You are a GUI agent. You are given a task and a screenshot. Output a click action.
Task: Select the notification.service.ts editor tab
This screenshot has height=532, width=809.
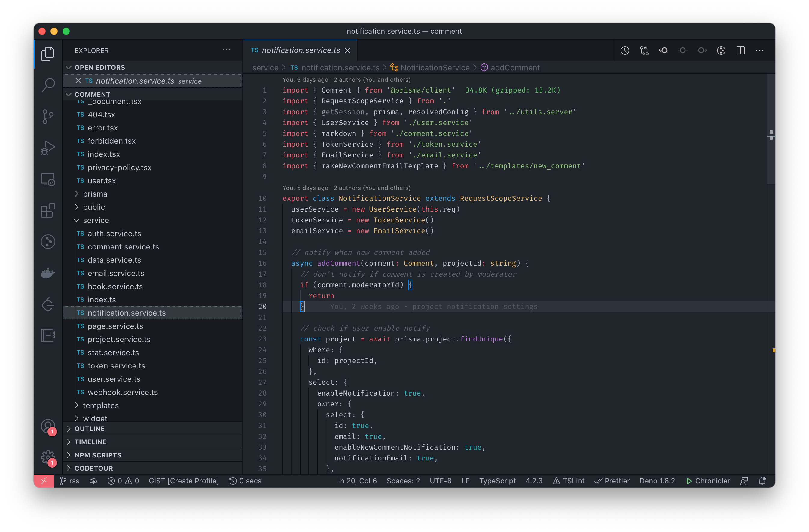tap(301, 50)
